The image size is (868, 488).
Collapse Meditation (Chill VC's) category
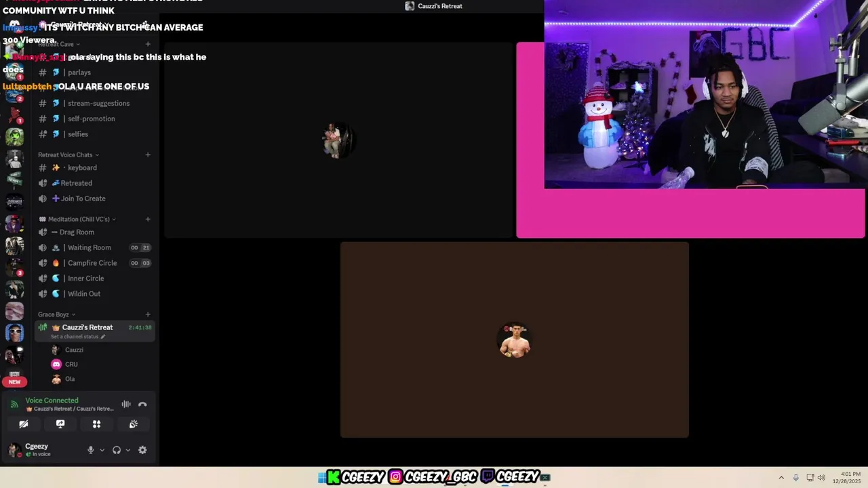(77, 219)
